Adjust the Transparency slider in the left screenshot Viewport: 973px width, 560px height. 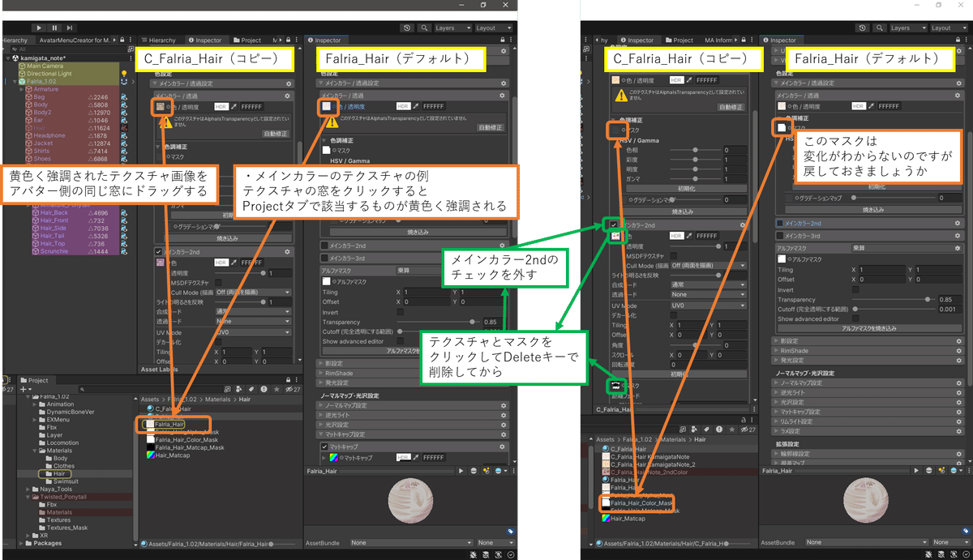tap(438, 322)
